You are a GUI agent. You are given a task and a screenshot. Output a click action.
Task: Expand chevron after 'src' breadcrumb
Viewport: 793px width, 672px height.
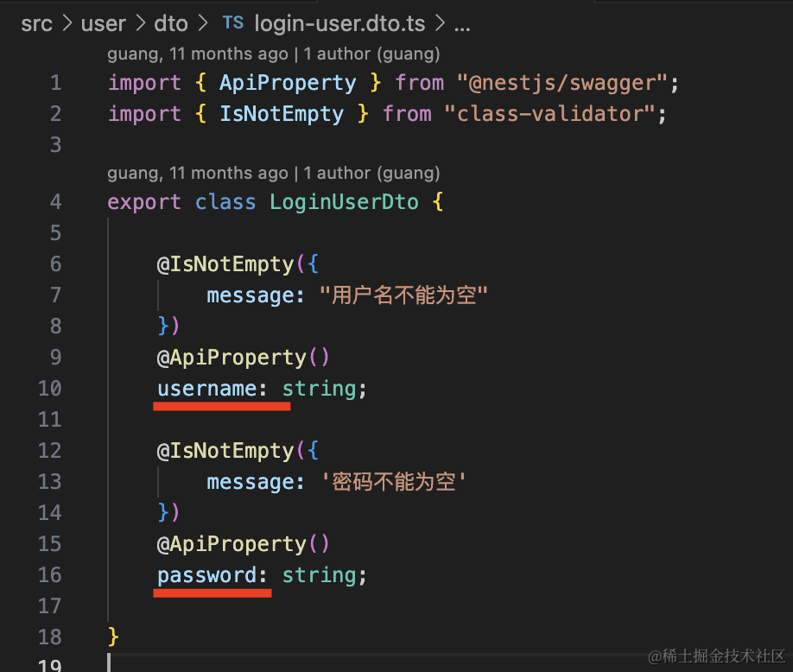[x=67, y=22]
